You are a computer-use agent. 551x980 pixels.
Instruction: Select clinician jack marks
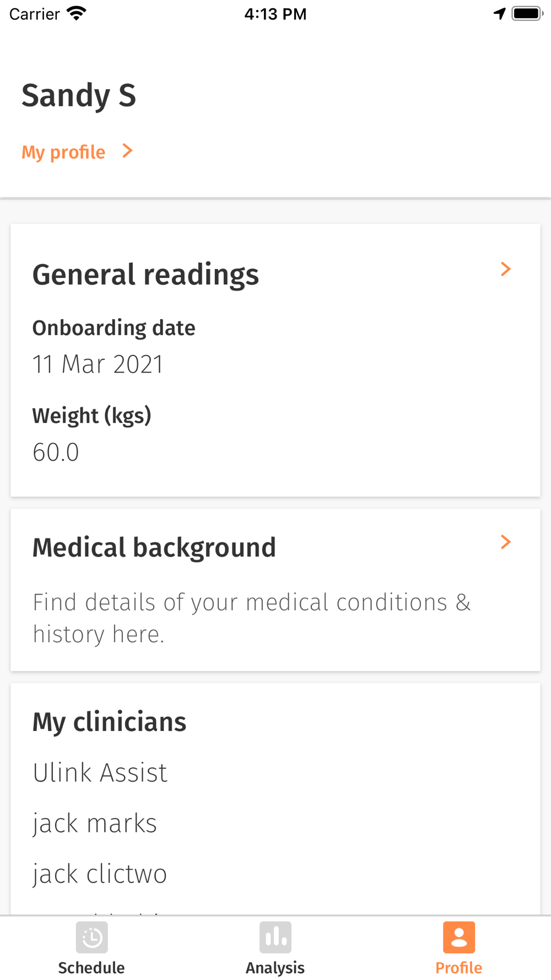pos(95,823)
